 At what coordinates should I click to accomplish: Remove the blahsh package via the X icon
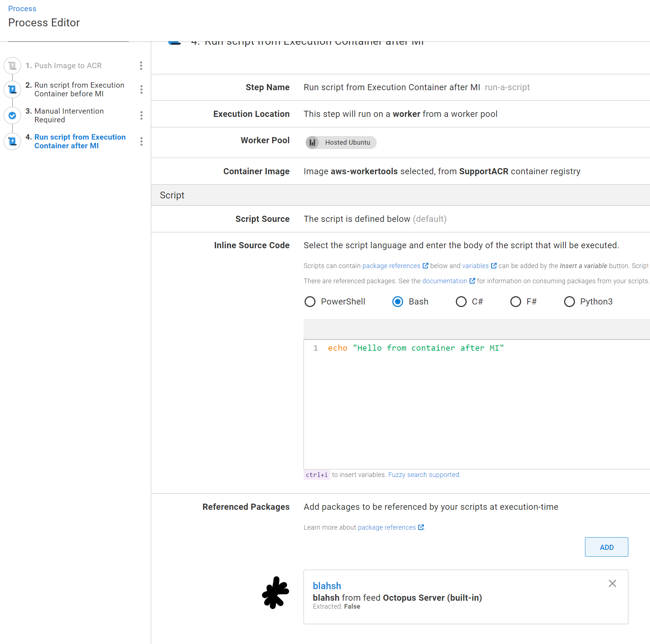612,583
